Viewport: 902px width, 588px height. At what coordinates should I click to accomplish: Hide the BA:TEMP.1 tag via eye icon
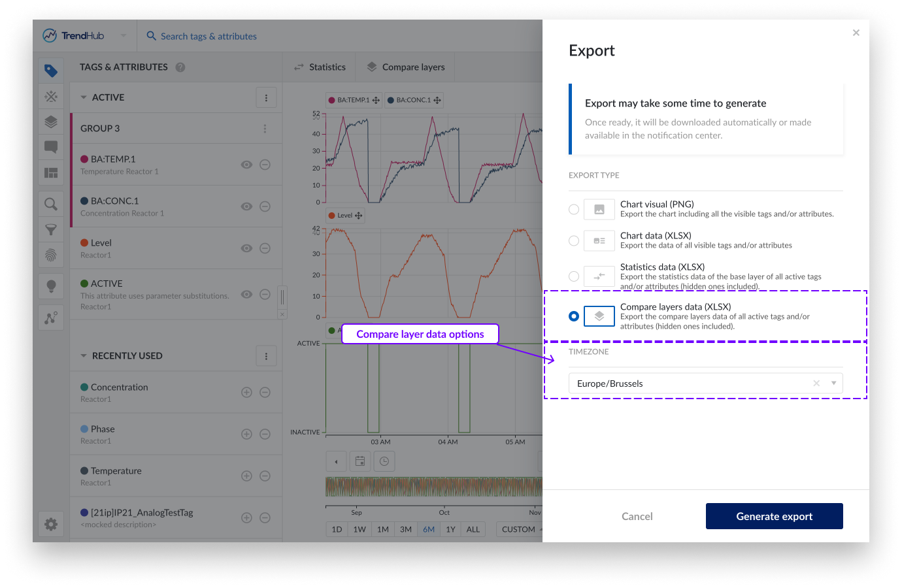(246, 165)
